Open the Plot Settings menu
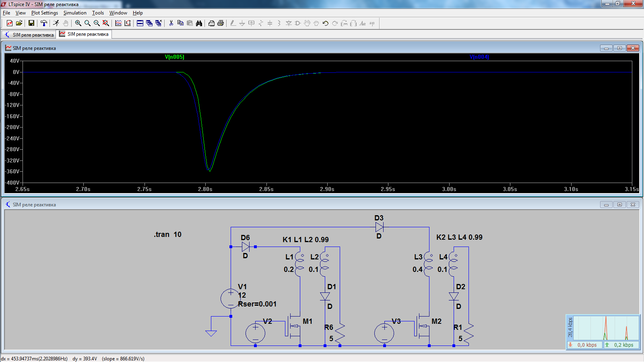This screenshot has width=644, height=362. pos(44,13)
